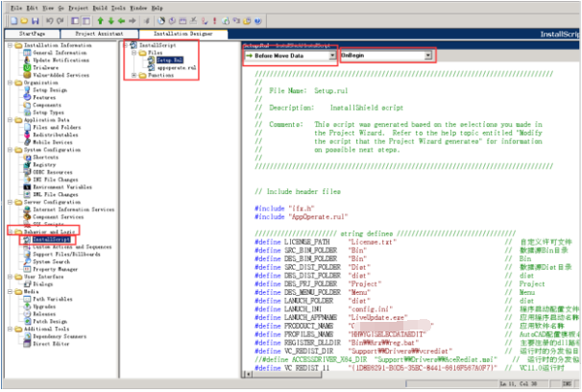Collapse the Installation Information tree node
Viewport: 582px width, 392px height.
click(9, 44)
